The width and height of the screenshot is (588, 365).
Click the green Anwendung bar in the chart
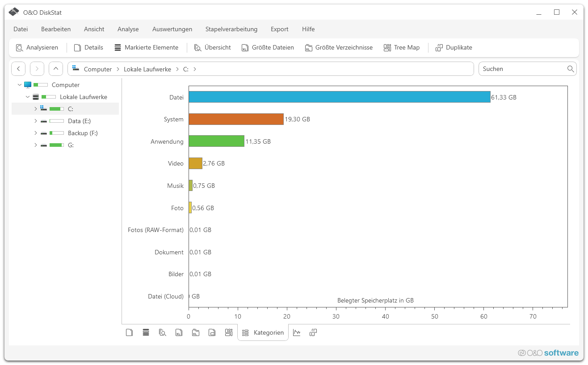tap(217, 141)
